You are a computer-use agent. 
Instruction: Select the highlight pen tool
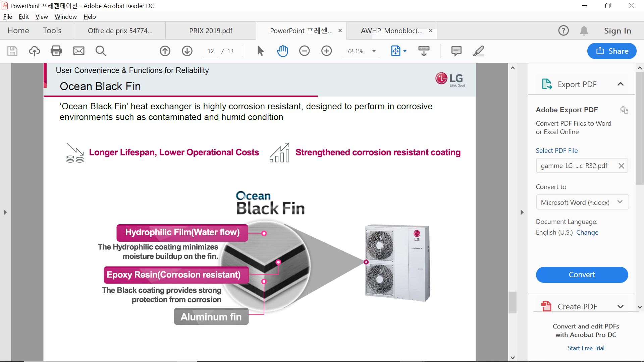point(479,51)
